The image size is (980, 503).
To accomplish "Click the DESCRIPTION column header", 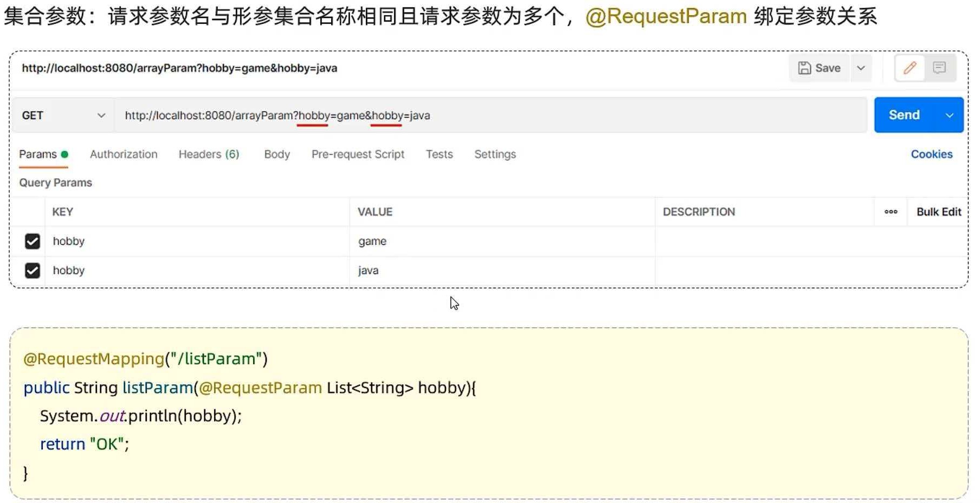I will point(699,212).
